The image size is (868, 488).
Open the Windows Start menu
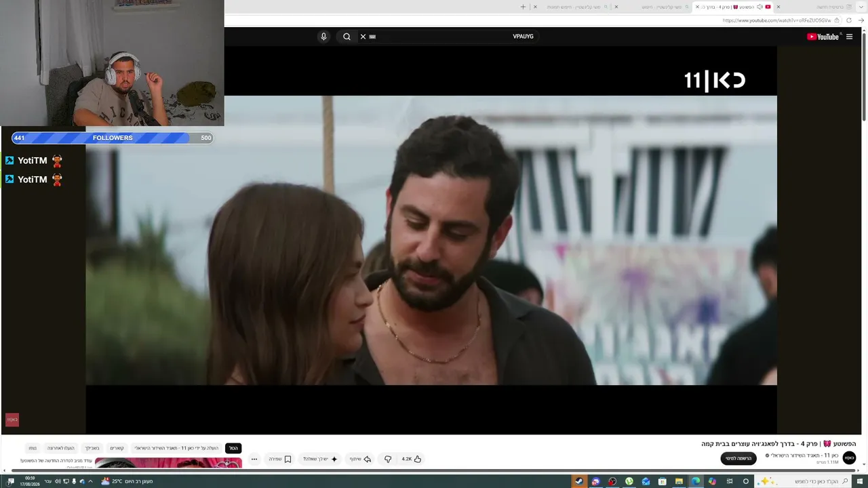click(x=861, y=481)
